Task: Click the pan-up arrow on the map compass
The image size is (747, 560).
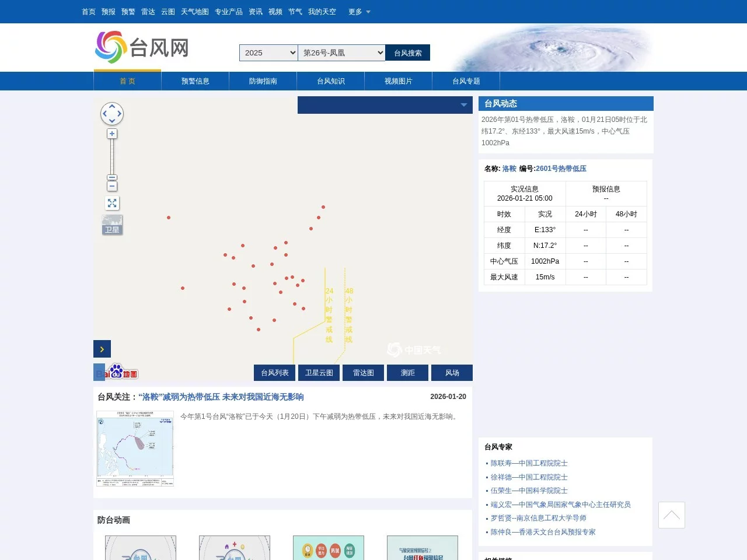Action: pyautogui.click(x=112, y=106)
